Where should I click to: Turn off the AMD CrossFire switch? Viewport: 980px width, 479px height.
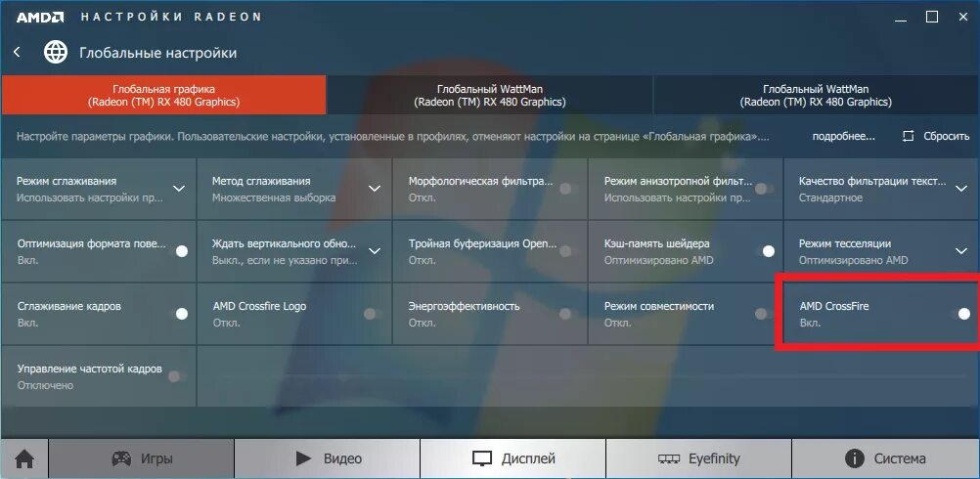tap(961, 314)
